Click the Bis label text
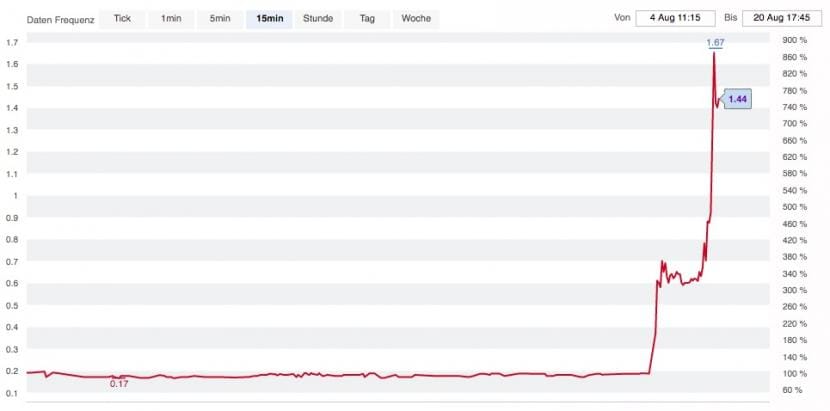This screenshot has width=830, height=411. click(730, 18)
